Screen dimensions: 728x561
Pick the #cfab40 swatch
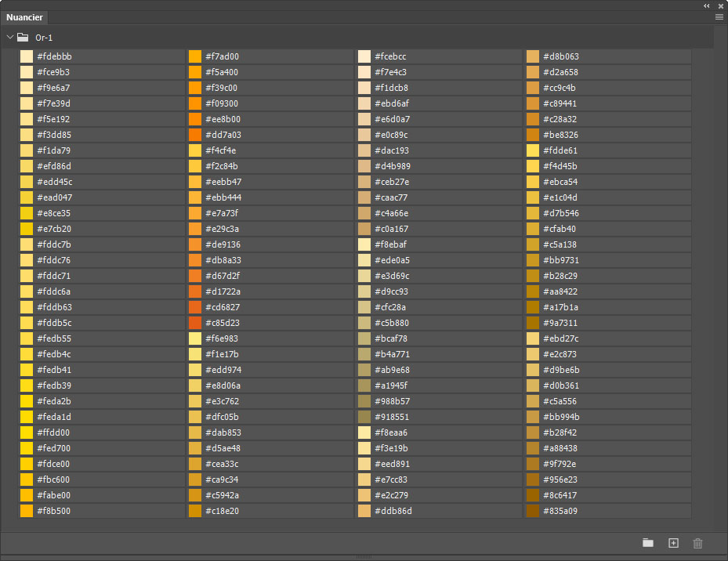(533, 229)
